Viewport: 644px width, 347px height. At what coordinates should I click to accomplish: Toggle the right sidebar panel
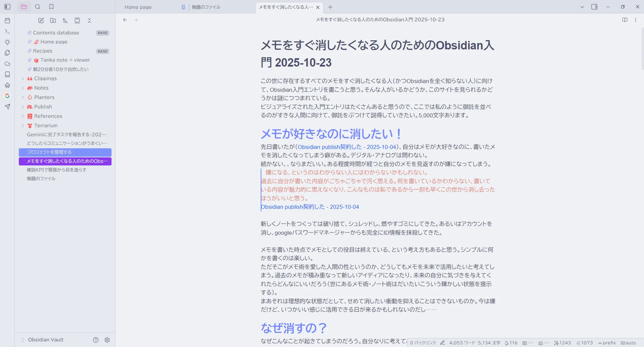coord(594,7)
